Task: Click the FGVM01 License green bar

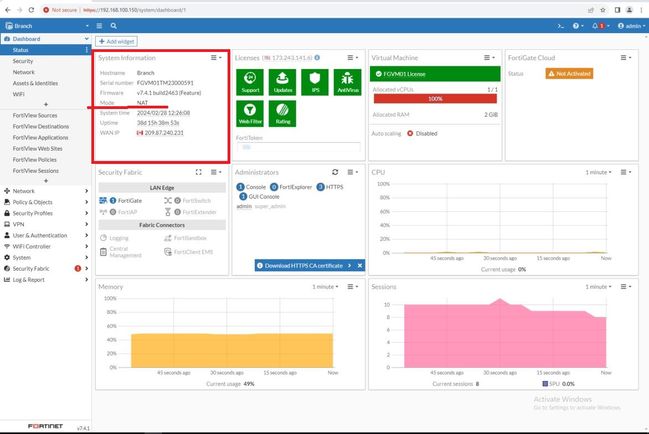Action: pyautogui.click(x=435, y=74)
